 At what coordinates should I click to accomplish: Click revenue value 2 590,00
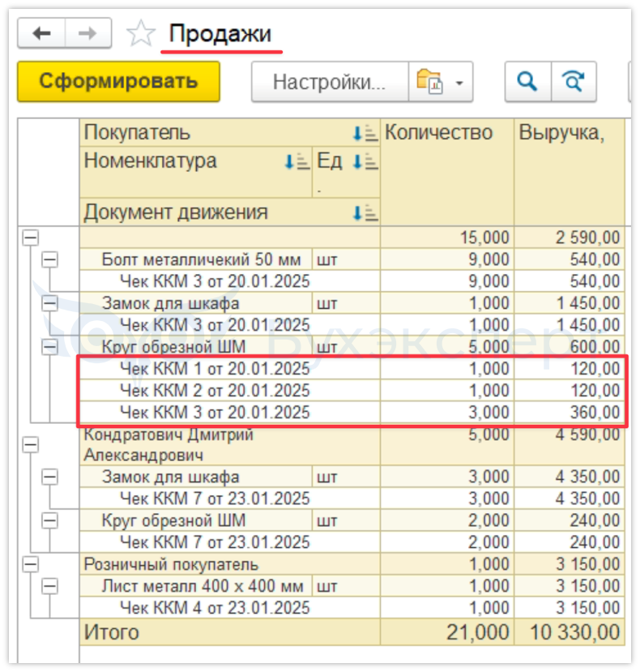click(587, 238)
